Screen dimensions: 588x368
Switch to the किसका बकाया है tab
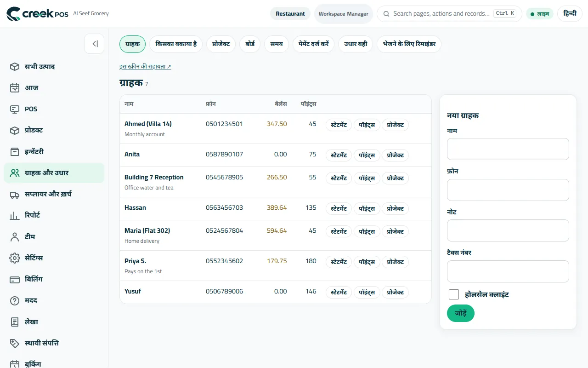click(176, 44)
